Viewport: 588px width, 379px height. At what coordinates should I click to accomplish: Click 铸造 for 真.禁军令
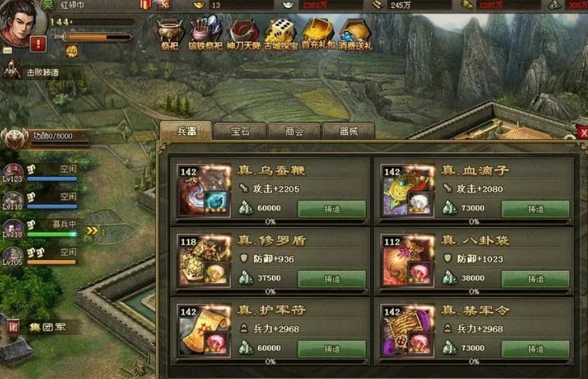pyautogui.click(x=535, y=349)
